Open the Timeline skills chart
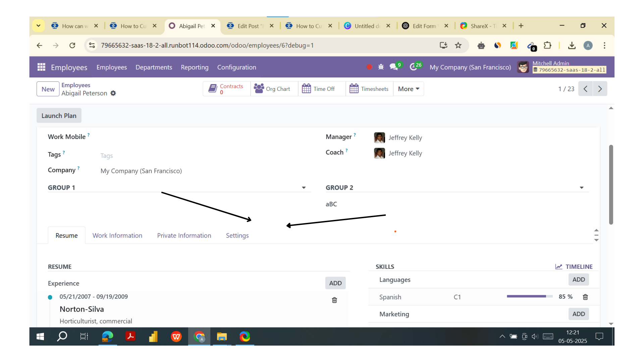Image resolution: width=644 pixels, height=362 pixels. coord(574,266)
